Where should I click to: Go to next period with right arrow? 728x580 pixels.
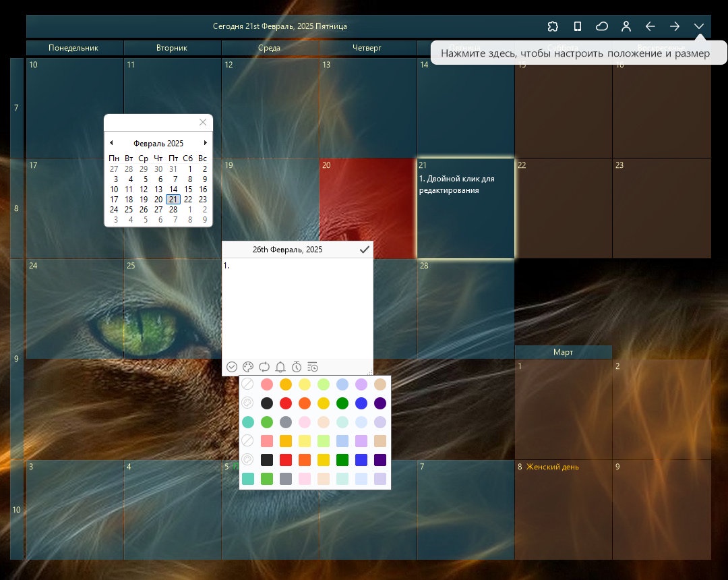point(675,26)
